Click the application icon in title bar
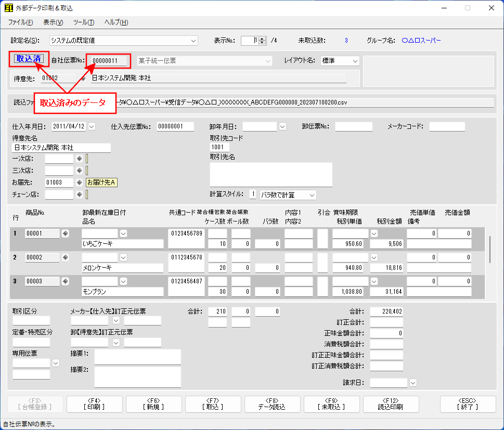The image size is (504, 430). pyautogui.click(x=9, y=8)
